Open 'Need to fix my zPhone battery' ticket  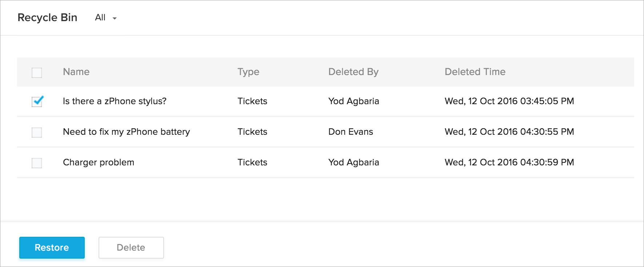(126, 132)
